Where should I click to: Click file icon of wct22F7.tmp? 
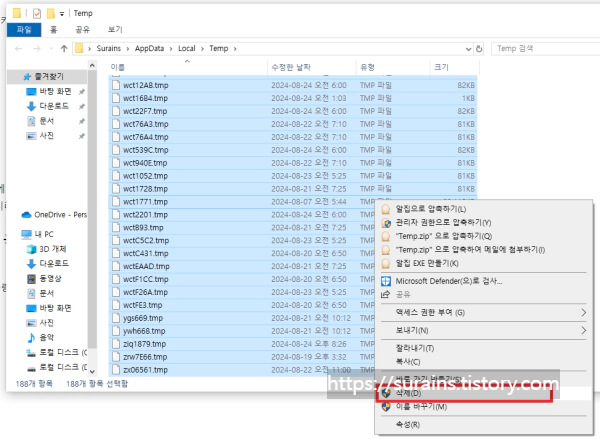(x=116, y=111)
